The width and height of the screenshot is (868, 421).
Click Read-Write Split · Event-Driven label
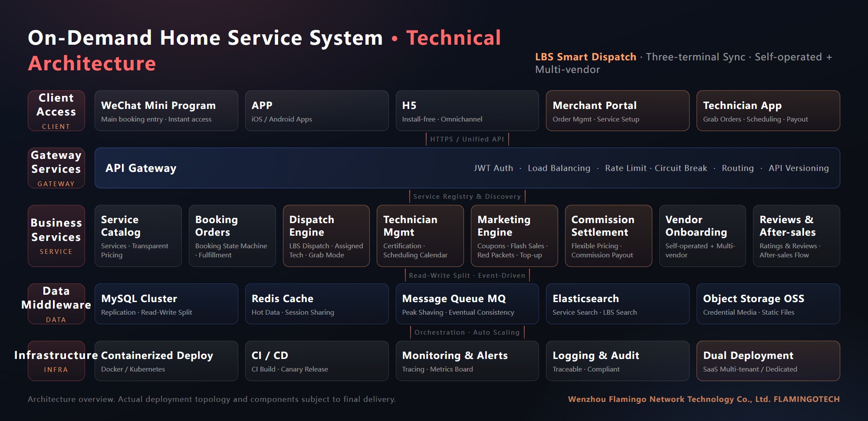click(x=467, y=276)
